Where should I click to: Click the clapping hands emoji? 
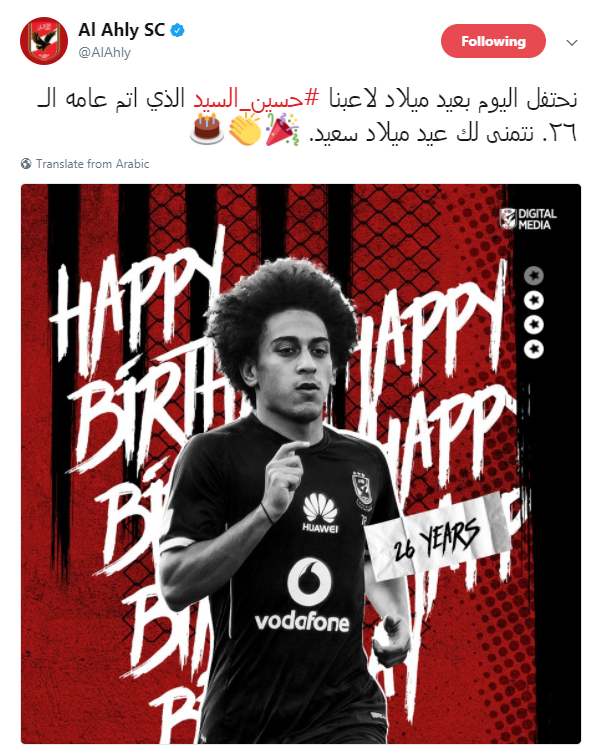click(x=245, y=129)
